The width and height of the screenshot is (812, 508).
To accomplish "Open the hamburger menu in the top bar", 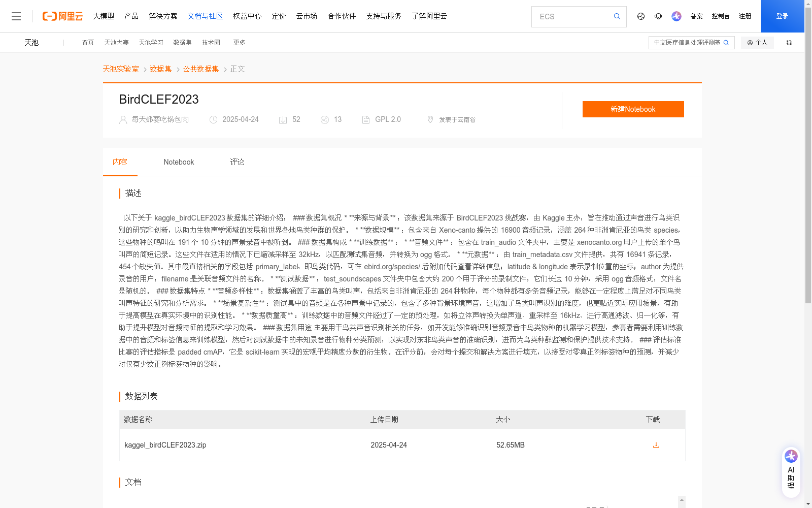I will click(16, 16).
